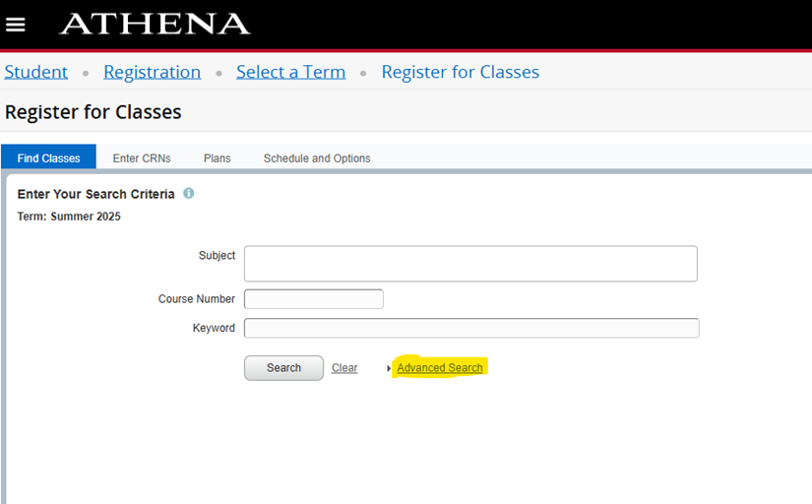812x504 pixels.
Task: Open the Advanced Search link
Action: tap(440, 368)
